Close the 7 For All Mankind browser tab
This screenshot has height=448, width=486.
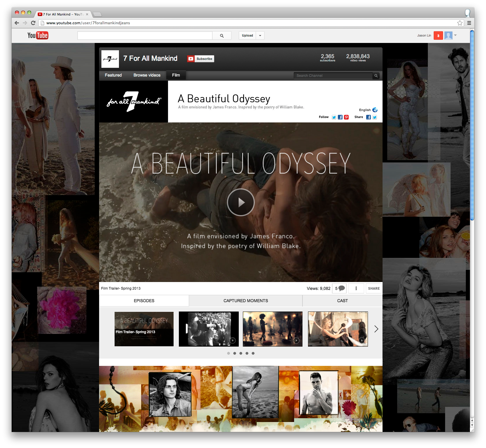click(87, 14)
